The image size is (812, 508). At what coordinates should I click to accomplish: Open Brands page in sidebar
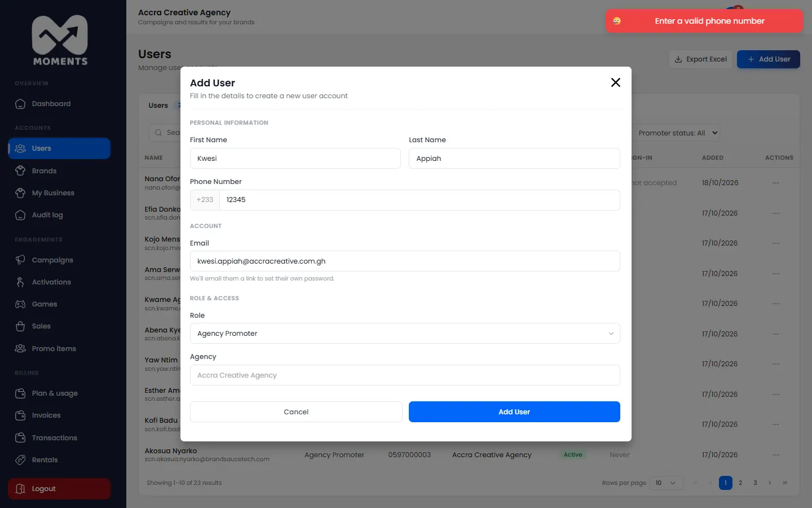pos(59,170)
